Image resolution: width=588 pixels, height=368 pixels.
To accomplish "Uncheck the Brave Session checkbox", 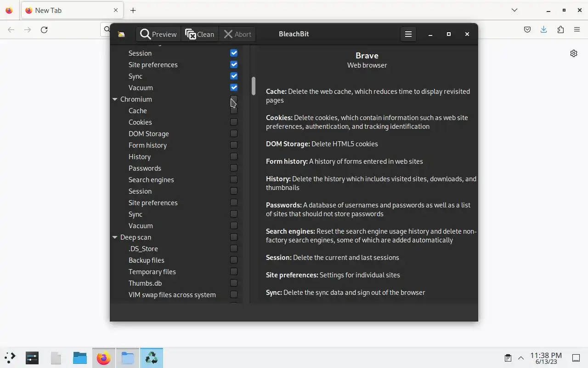I will (x=234, y=53).
